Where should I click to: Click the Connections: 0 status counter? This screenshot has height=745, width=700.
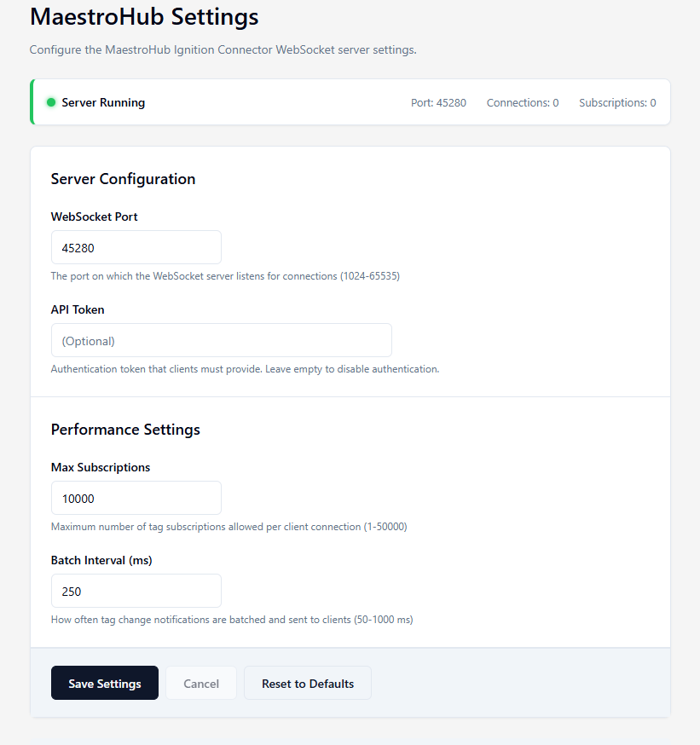[523, 102]
